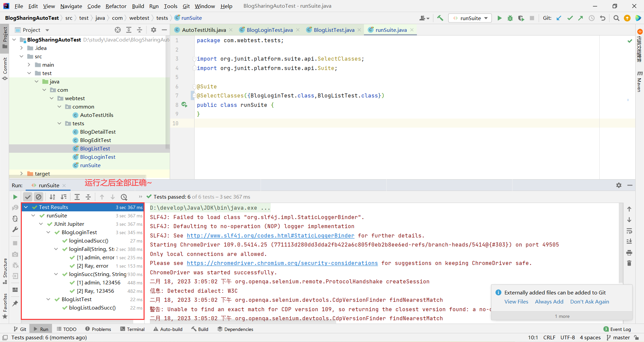Open chromedriver security-considerations link
The width and height of the screenshot is (644, 342).
tap(282, 263)
